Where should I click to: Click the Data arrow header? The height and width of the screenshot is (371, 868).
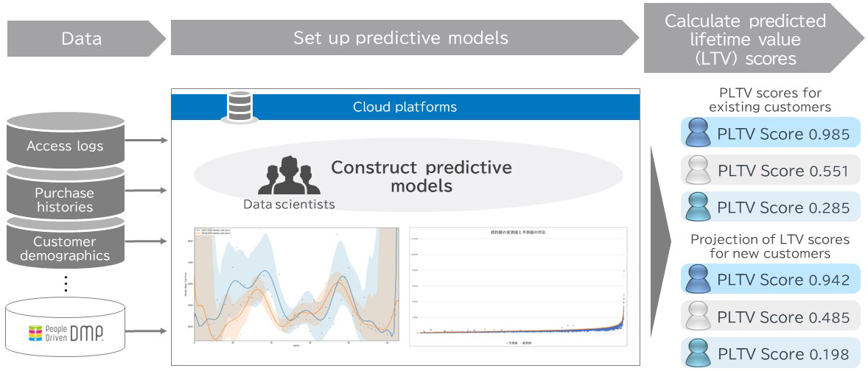pyautogui.click(x=85, y=38)
